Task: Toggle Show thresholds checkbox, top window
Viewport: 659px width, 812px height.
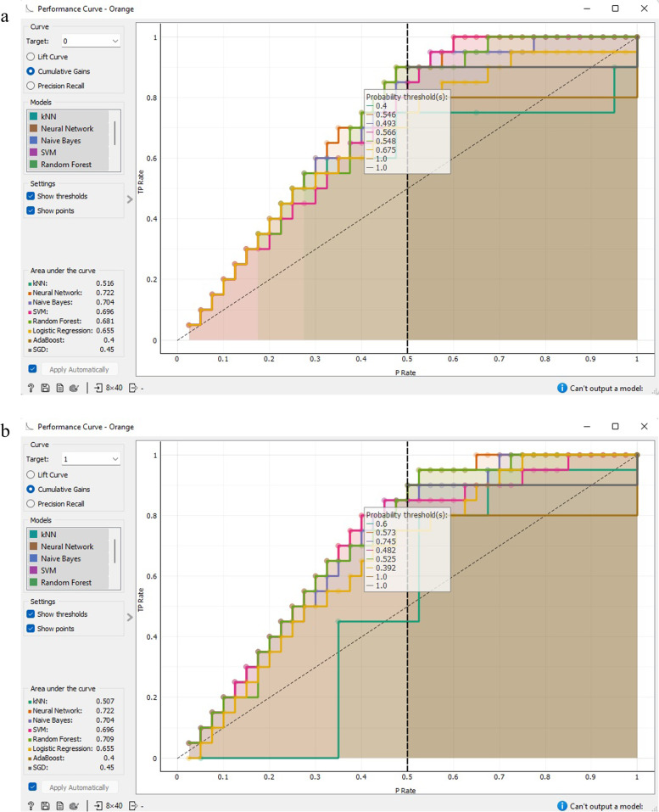Action: [31, 196]
